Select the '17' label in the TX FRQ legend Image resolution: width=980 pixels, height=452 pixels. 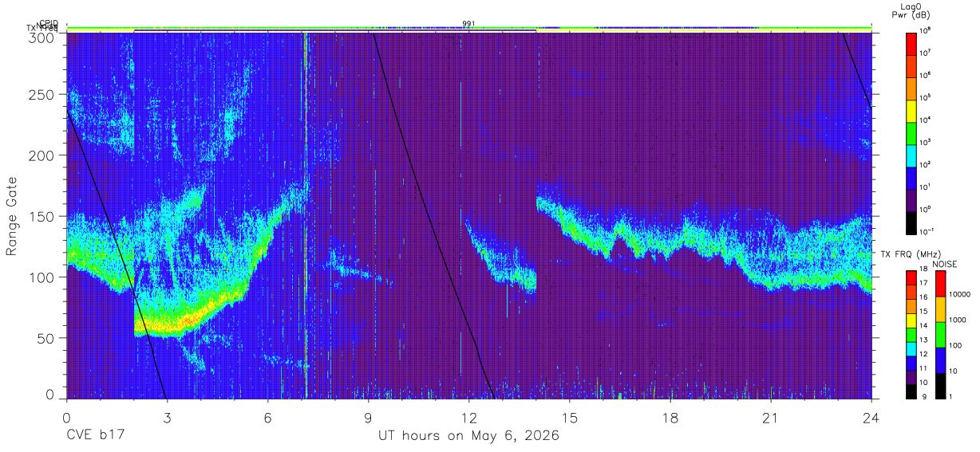[923, 283]
